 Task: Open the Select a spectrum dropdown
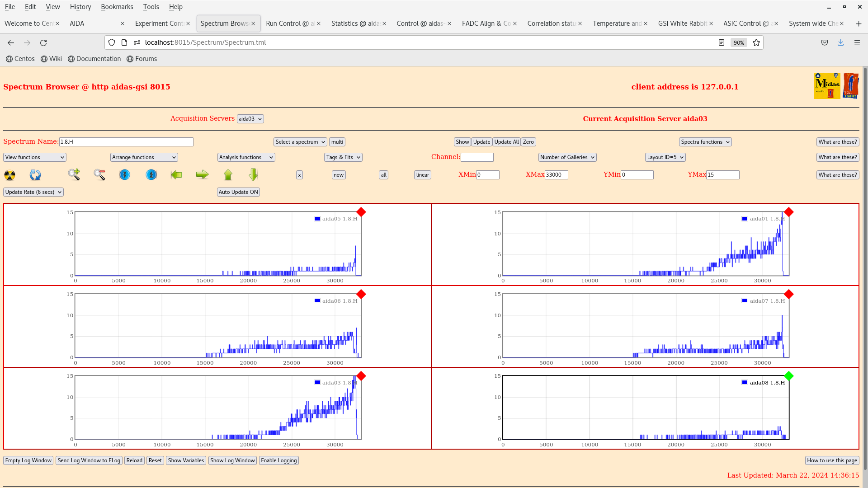[x=300, y=142]
